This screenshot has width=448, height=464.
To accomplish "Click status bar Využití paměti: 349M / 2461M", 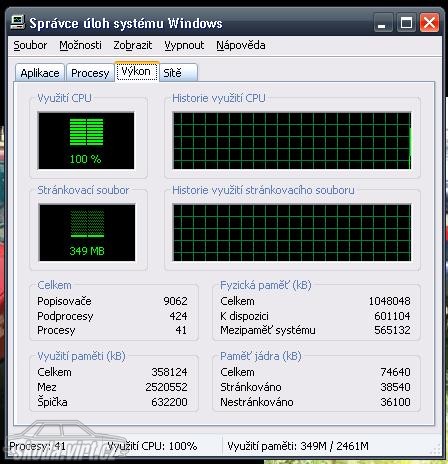I will (x=298, y=446).
